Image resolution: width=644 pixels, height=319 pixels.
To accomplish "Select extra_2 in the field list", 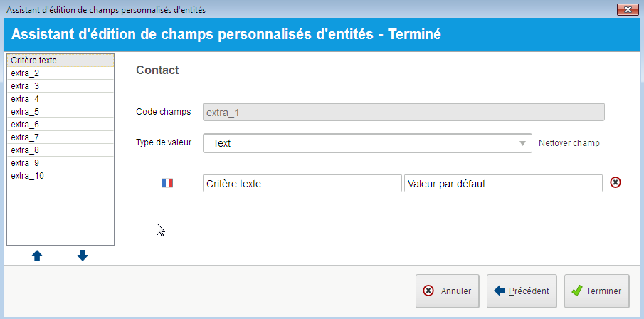I will (x=60, y=73).
